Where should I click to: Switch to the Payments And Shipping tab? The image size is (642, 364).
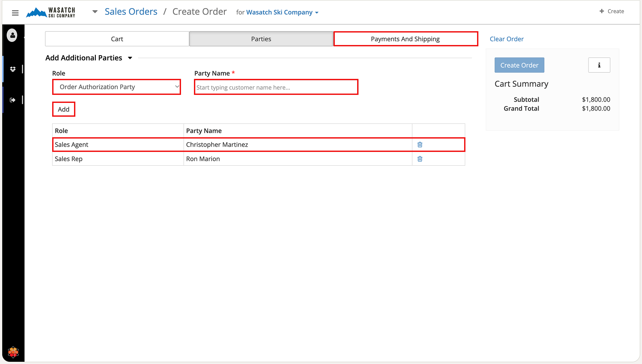405,39
